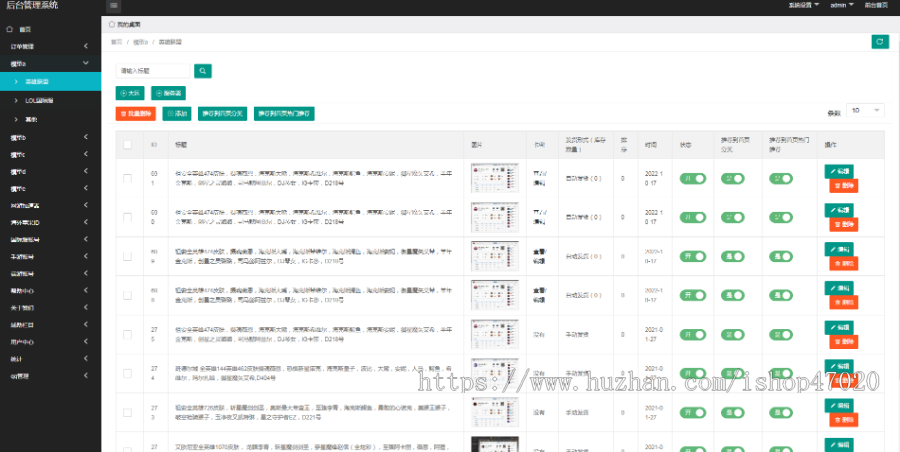The height and width of the screenshot is (452, 900).
Task: Open the image thumbnail in row 691
Action: [495, 178]
